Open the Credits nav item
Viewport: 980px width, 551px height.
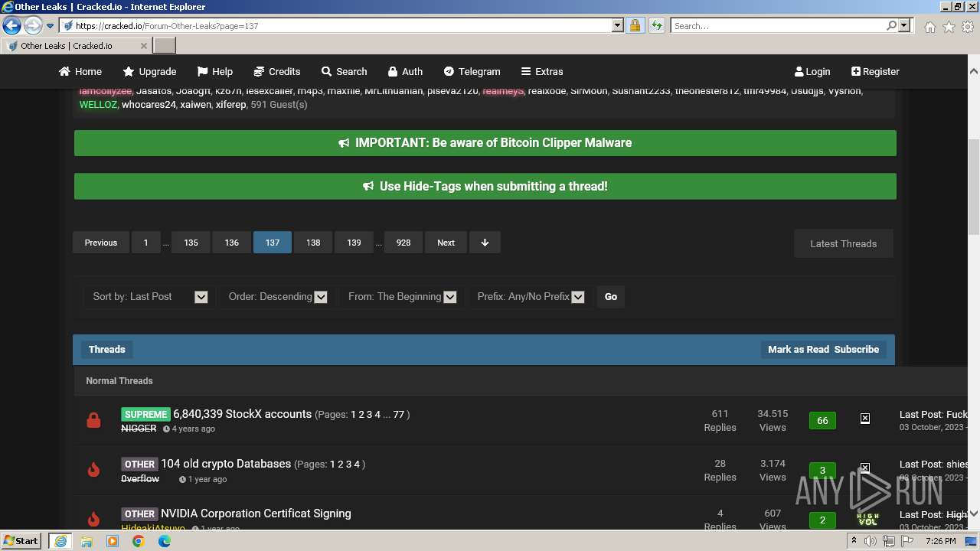(276, 71)
